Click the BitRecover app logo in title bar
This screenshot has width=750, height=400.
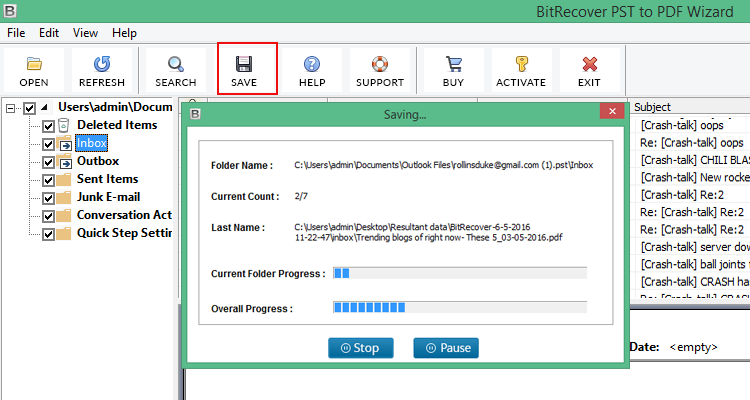click(10, 10)
